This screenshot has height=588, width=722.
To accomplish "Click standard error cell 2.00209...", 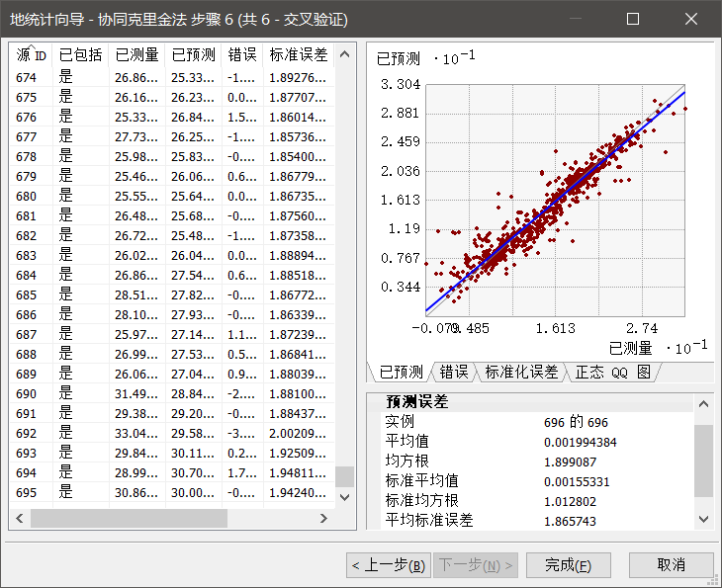I will click(x=299, y=434).
